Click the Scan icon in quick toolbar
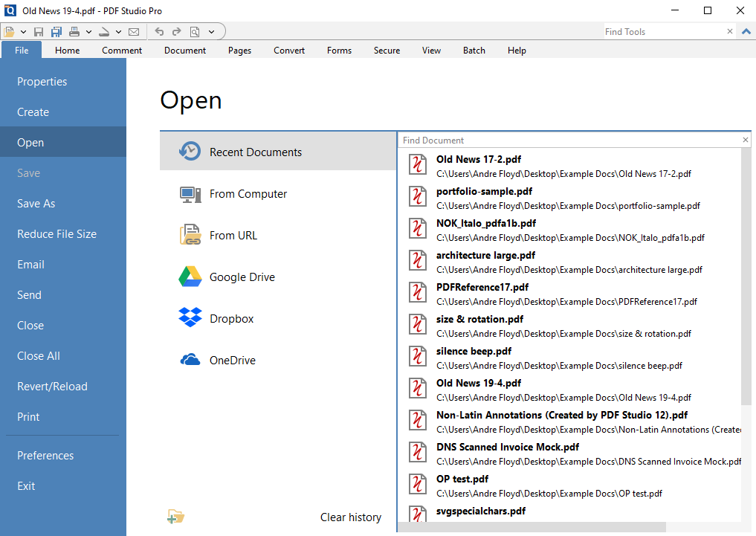 [x=103, y=32]
